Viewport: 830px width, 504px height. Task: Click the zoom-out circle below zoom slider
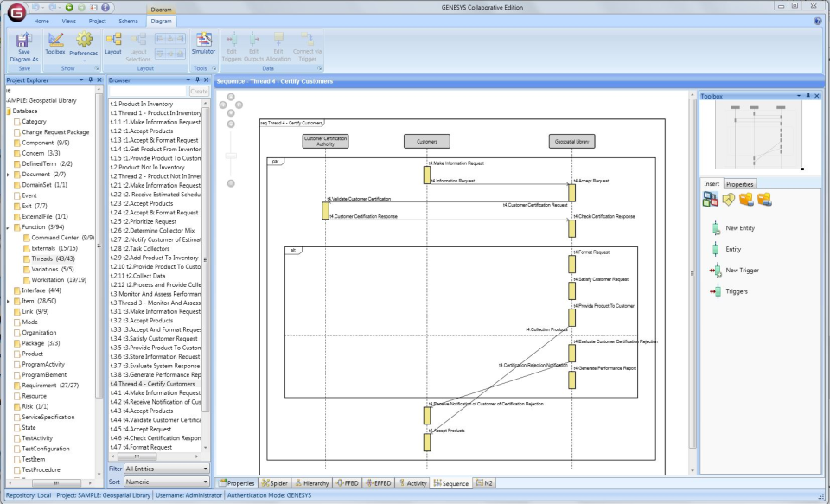click(231, 183)
